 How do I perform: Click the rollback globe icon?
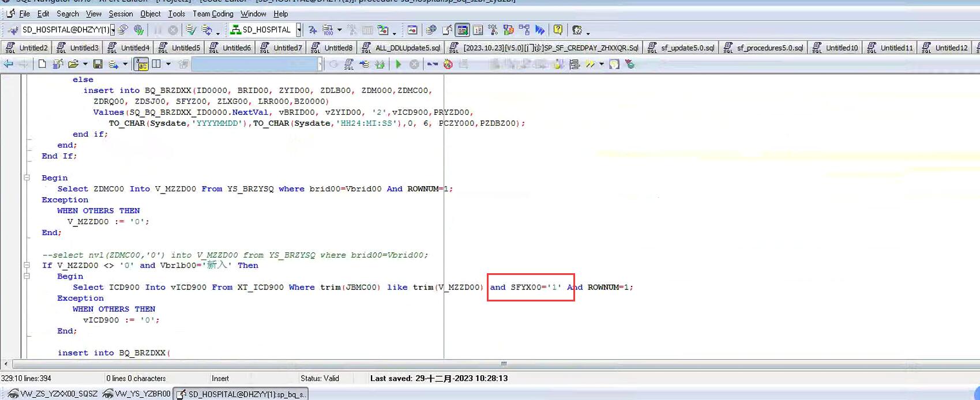pyautogui.click(x=138, y=29)
